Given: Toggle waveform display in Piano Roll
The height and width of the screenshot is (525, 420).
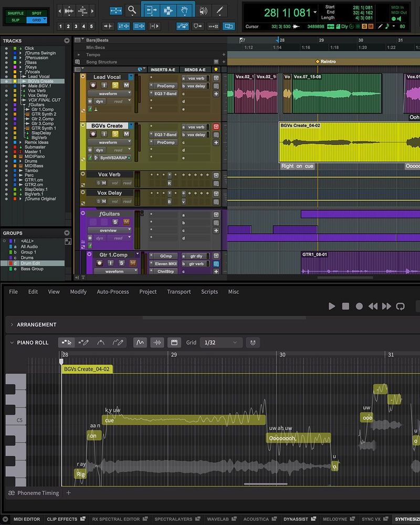Looking at the screenshot, I should point(157,342).
